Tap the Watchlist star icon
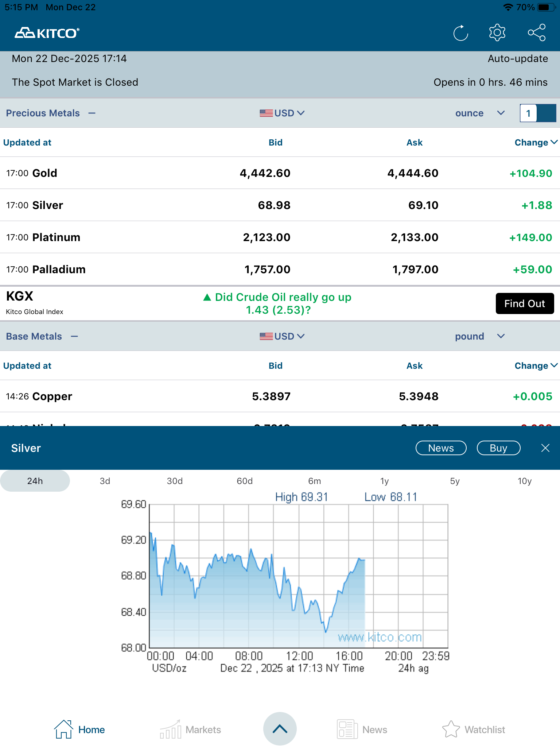 451,729
